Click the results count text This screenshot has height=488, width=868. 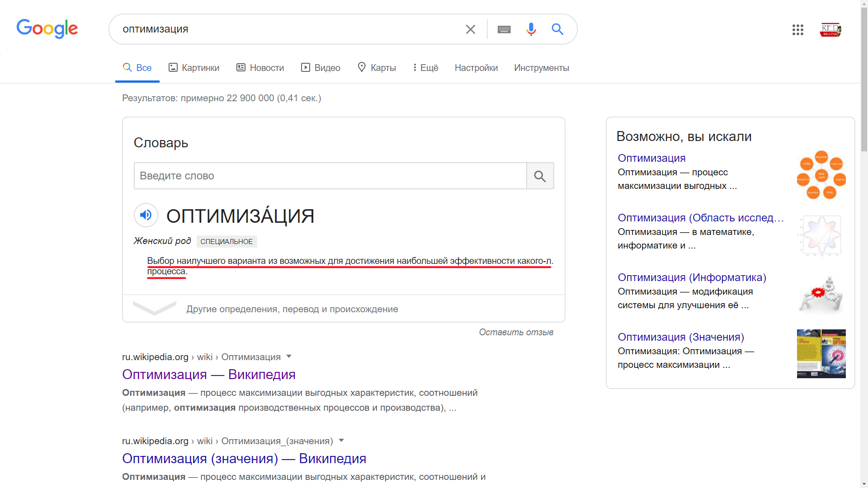coord(222,98)
